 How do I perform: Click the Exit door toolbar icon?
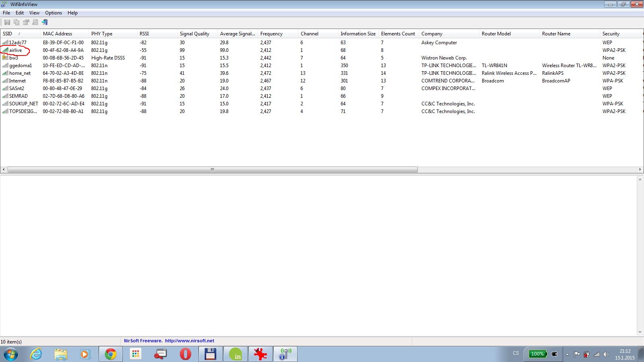point(45,23)
